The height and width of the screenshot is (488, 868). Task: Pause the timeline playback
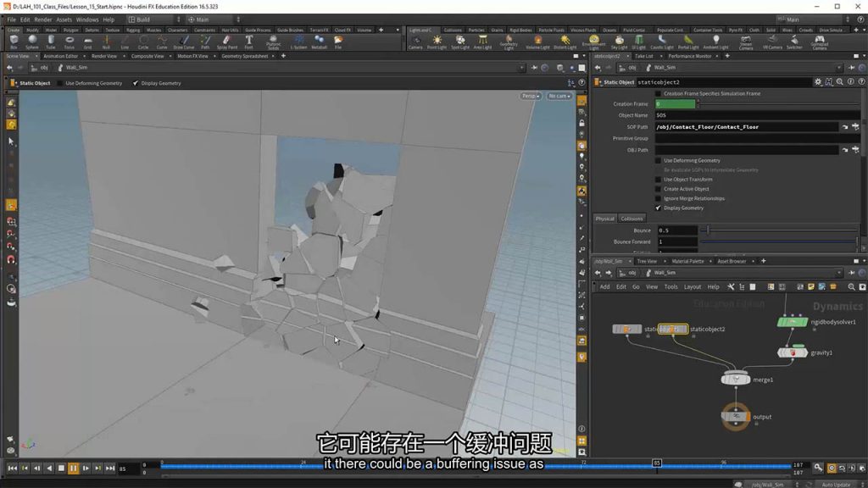coord(73,468)
